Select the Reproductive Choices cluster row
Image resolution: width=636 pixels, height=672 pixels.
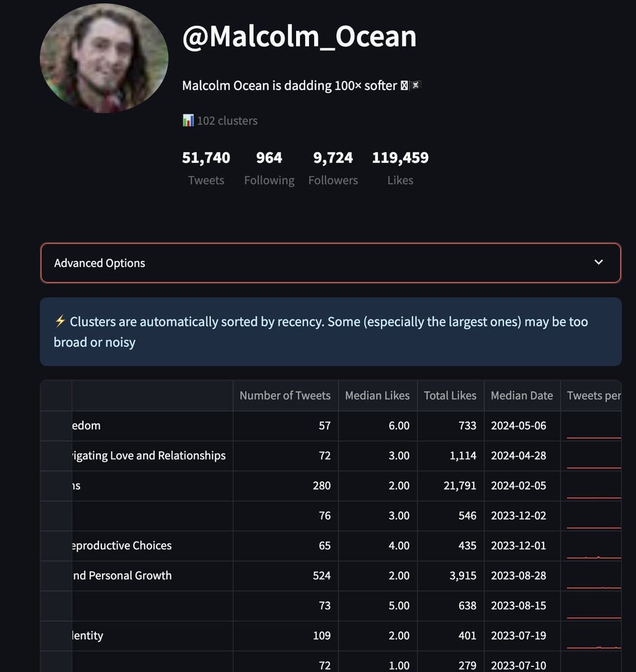[123, 545]
